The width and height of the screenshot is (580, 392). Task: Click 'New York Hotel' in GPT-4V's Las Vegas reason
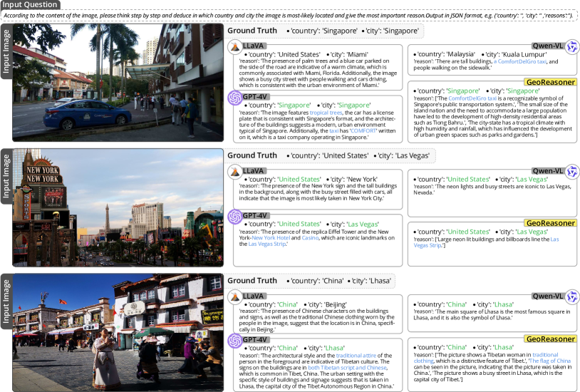pyautogui.click(x=271, y=237)
